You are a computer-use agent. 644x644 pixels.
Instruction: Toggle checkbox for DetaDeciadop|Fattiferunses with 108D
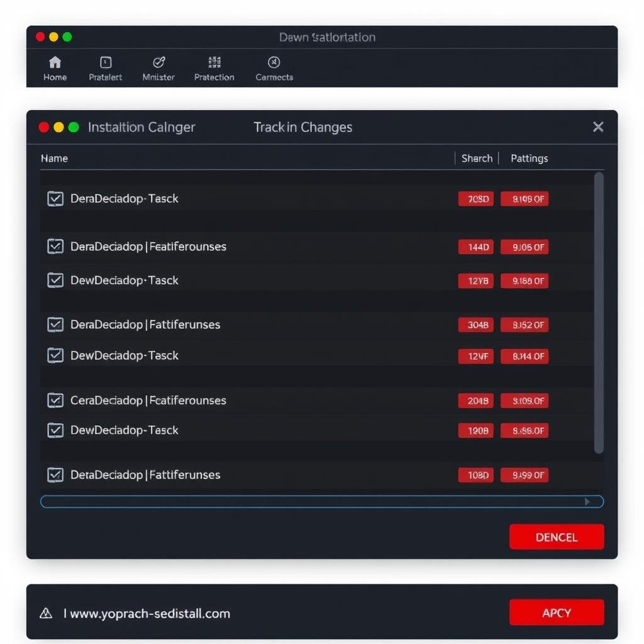click(55, 475)
